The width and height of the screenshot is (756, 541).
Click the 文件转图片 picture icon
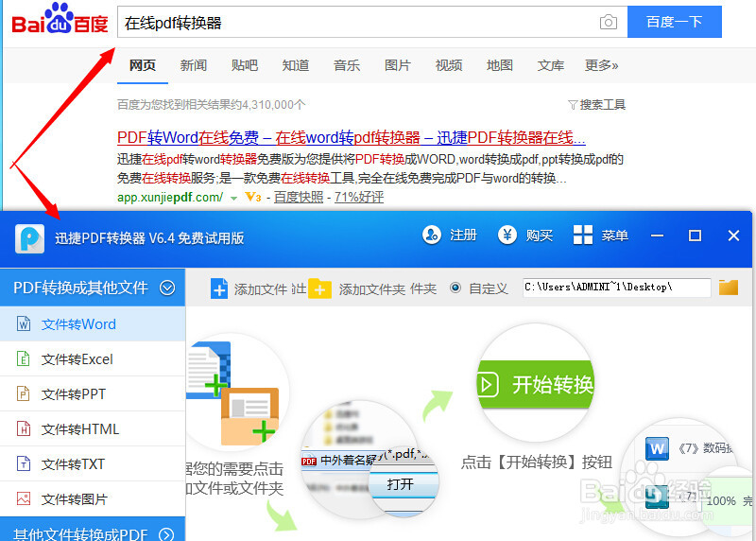pos(23,498)
